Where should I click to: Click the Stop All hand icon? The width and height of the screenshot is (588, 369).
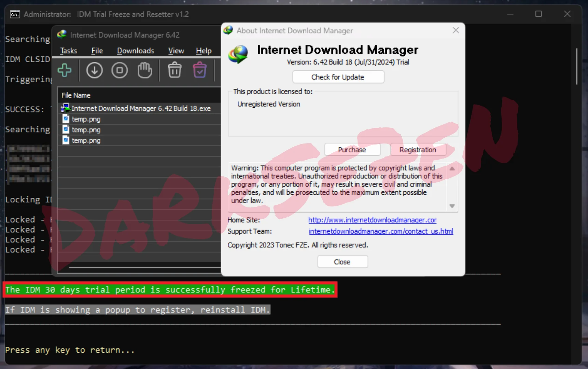(145, 70)
